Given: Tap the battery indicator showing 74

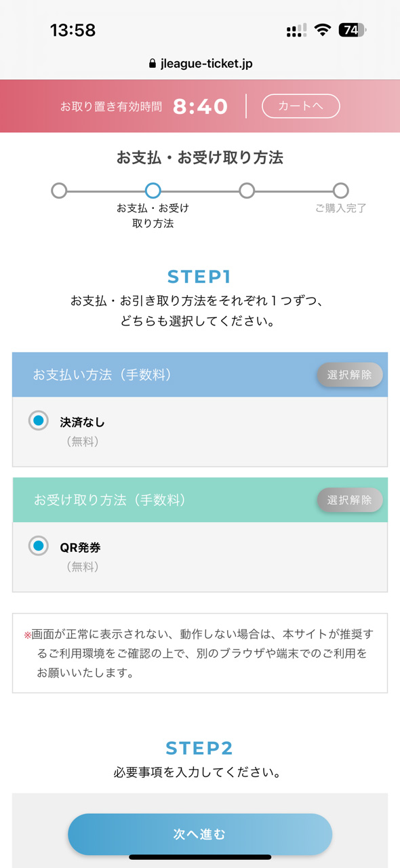Looking at the screenshot, I should coord(352,30).
